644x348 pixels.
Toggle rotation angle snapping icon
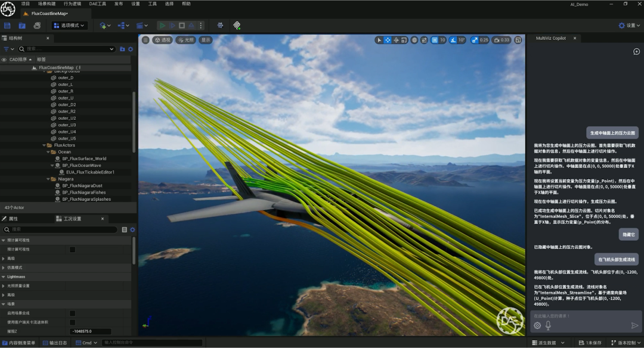[x=453, y=40]
